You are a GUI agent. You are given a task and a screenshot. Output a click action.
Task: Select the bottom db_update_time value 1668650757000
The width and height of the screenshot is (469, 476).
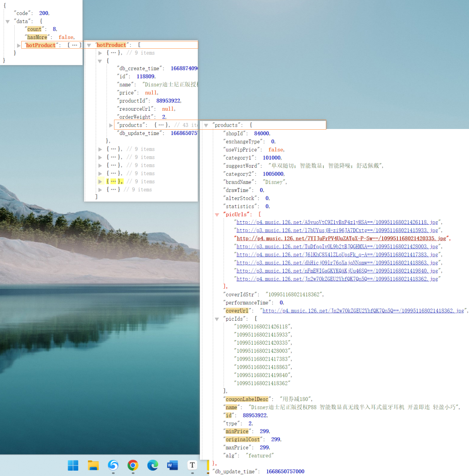[285, 472]
